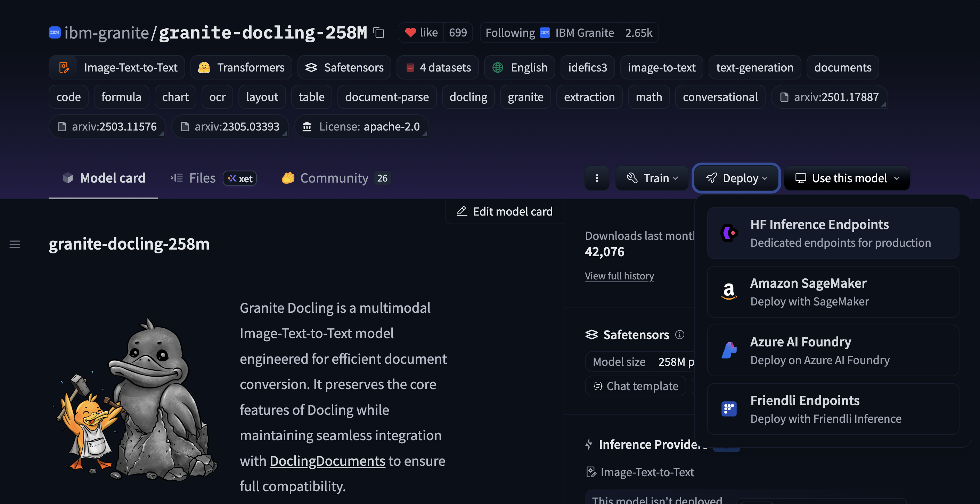
Task: Open the Community tab
Action: 334,177
